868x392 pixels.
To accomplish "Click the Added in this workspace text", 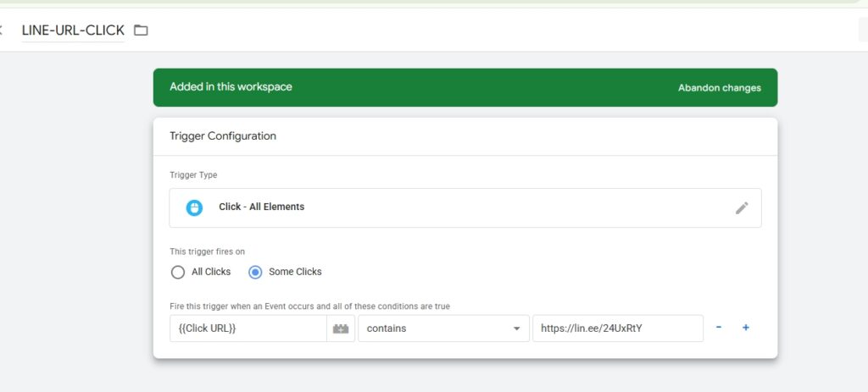I will (231, 87).
